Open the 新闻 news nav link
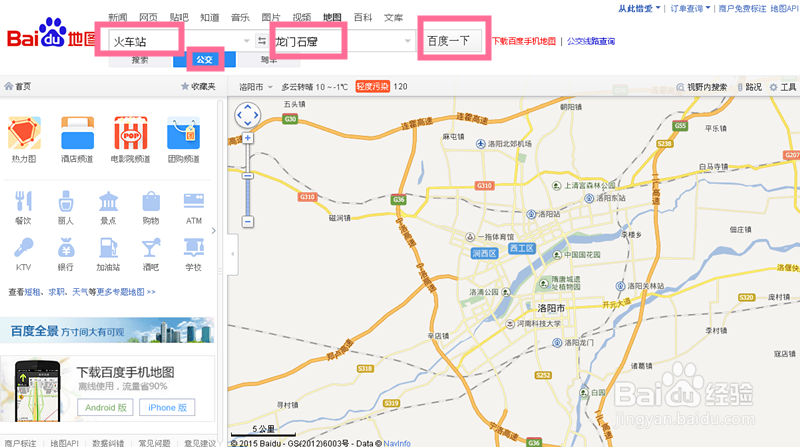Viewport: 800px width, 447px height. coord(118,17)
